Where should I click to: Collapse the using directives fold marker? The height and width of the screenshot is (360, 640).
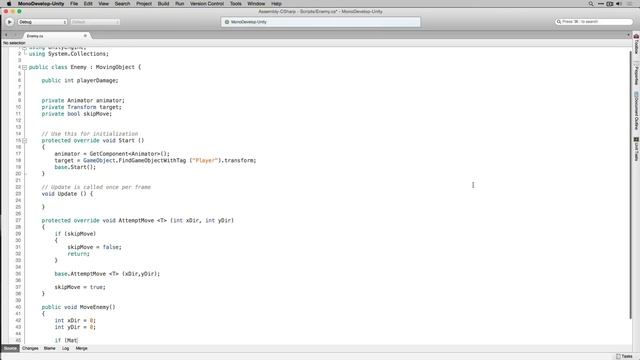click(x=24, y=48)
